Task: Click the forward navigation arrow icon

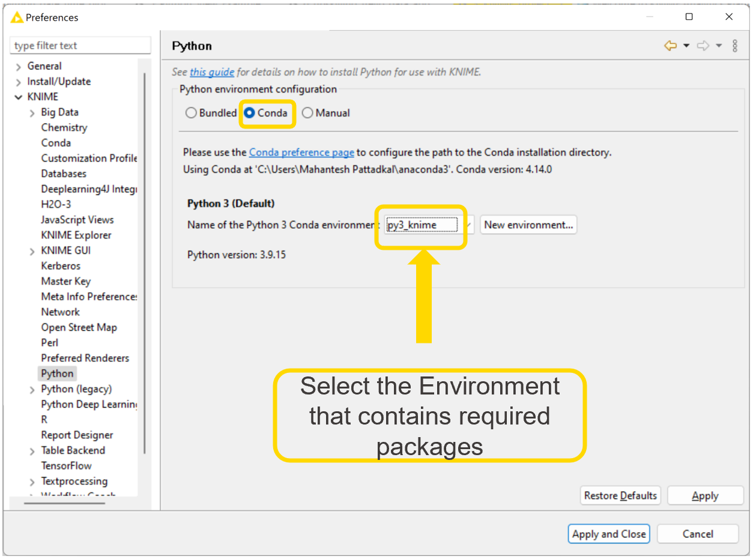Action: [703, 46]
